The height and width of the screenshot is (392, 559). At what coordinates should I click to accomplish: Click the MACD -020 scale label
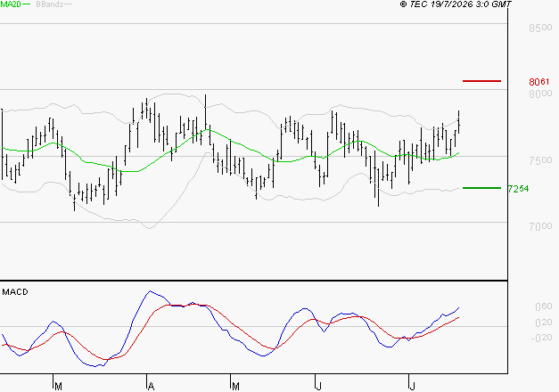tap(541, 338)
